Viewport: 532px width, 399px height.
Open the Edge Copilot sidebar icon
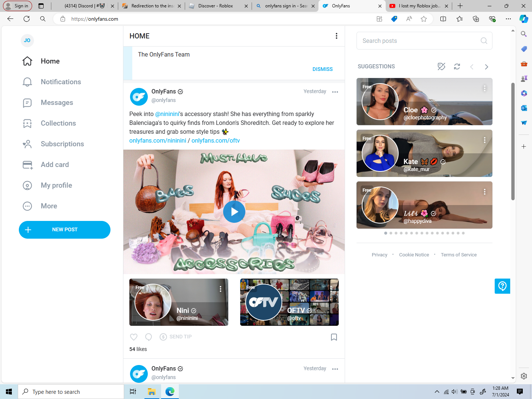click(x=524, y=19)
